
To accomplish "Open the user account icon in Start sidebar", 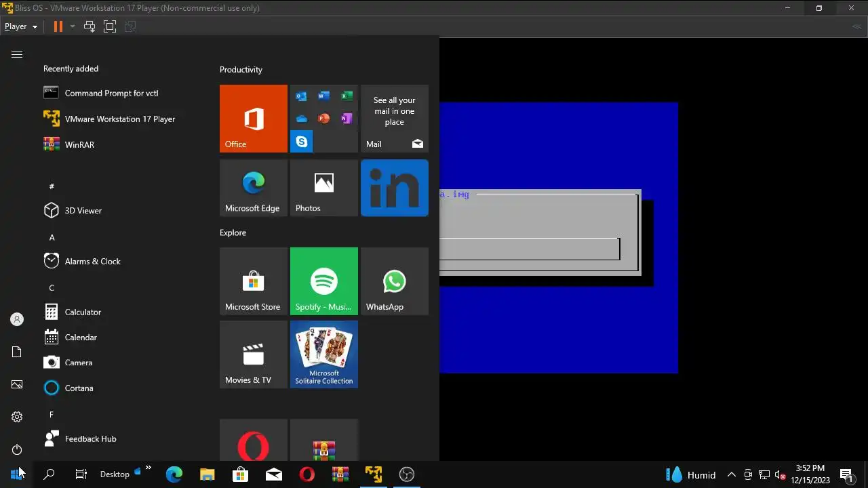I will [17, 319].
